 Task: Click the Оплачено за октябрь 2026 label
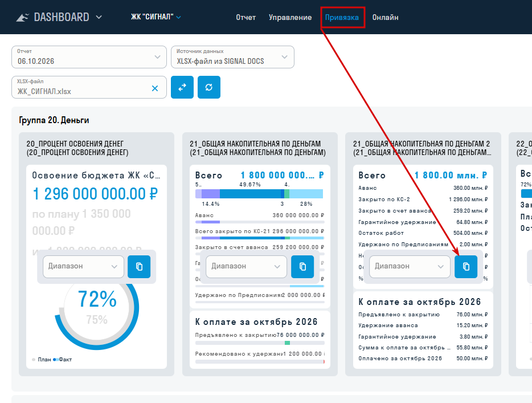pyautogui.click(x=400, y=359)
